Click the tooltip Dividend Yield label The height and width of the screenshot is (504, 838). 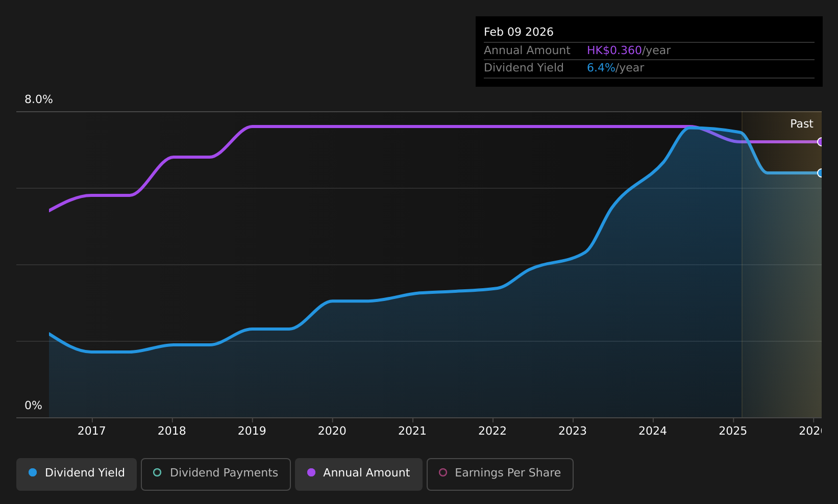[x=524, y=68]
